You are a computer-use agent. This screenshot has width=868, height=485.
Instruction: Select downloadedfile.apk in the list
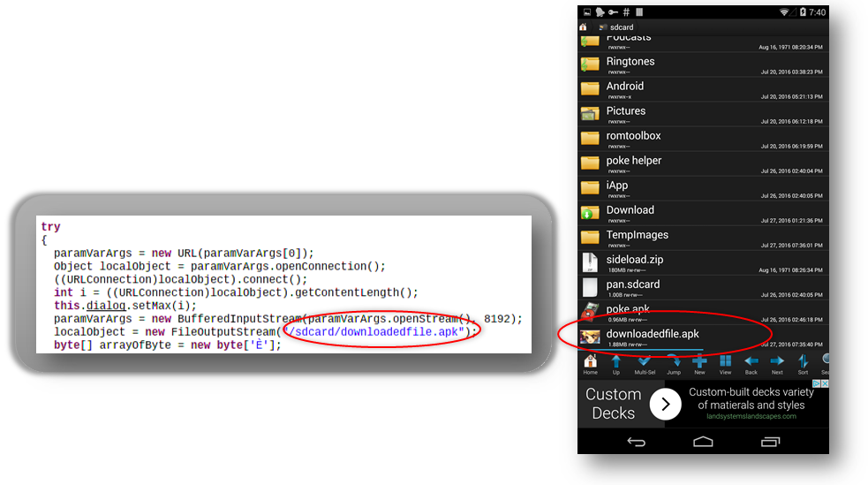703,337
